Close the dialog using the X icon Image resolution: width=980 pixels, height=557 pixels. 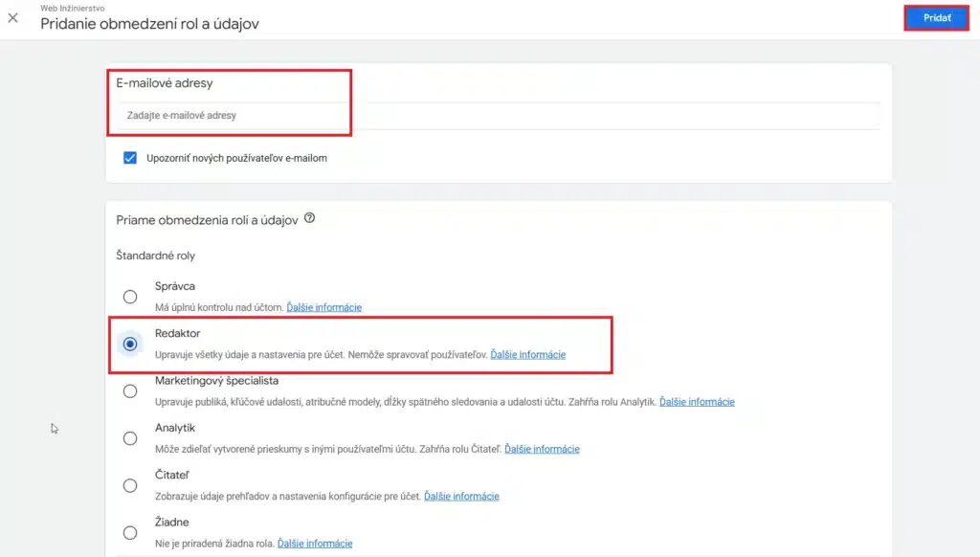(13, 16)
